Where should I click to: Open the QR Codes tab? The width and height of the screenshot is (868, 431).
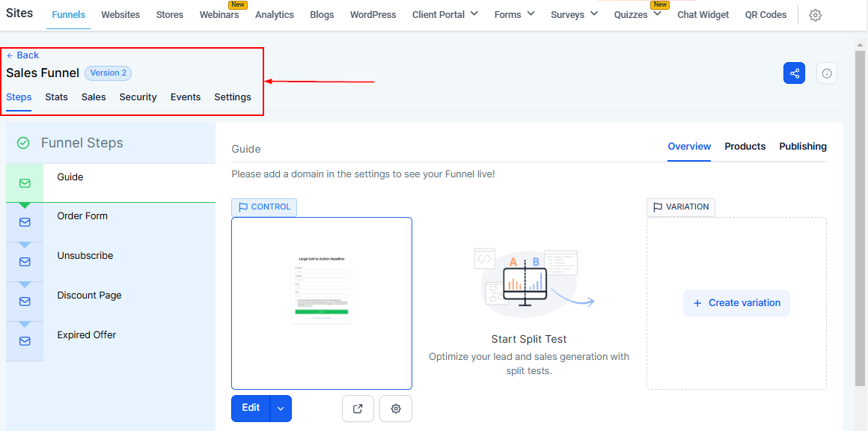click(x=765, y=15)
